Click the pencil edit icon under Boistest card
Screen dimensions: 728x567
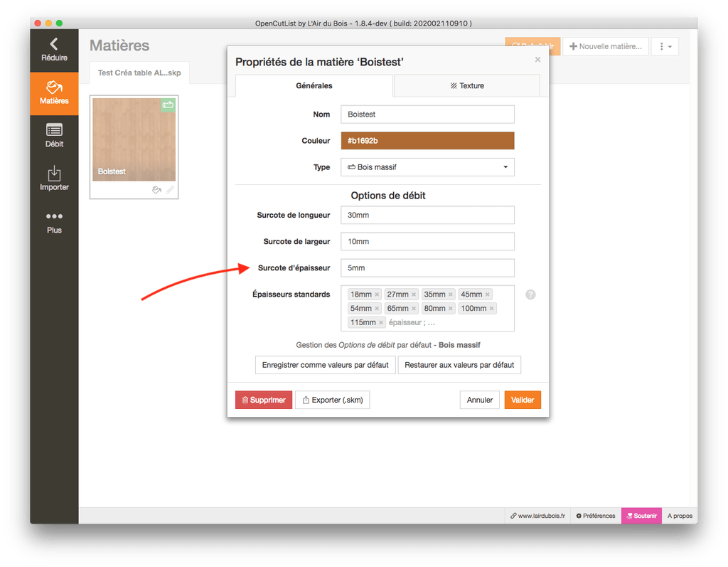pos(170,190)
